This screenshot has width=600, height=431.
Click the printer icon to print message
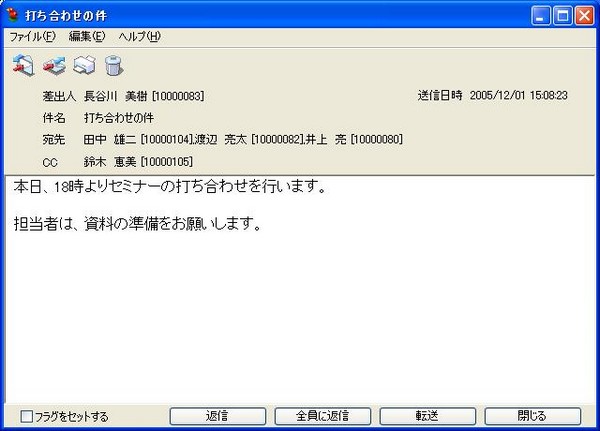click(84, 65)
